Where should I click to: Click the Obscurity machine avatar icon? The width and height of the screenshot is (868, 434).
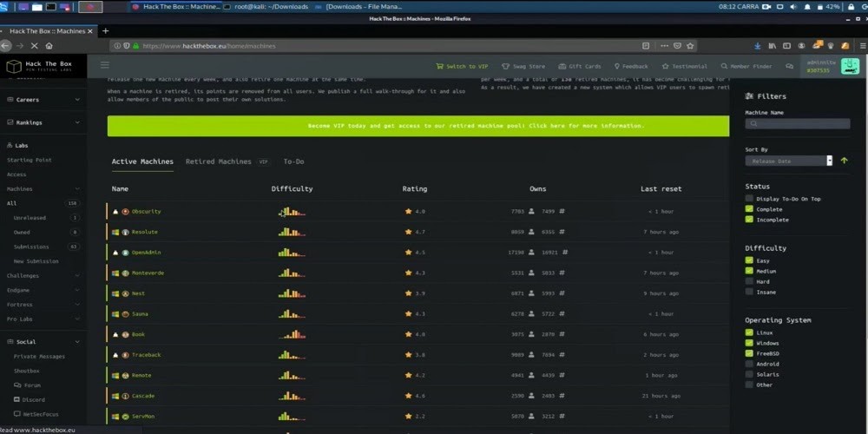125,212
